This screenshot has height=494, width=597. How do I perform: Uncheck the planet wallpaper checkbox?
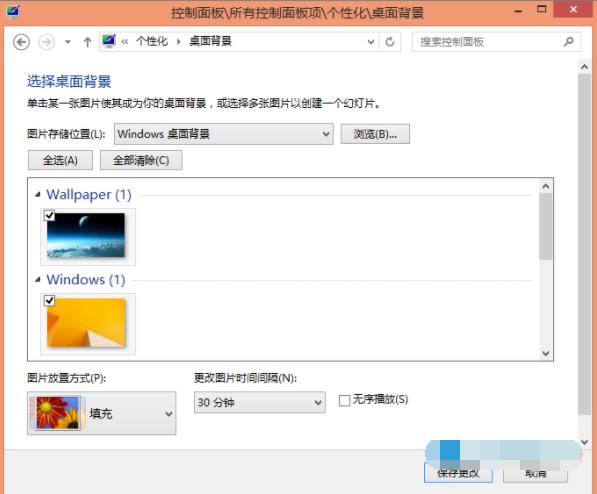[50, 216]
